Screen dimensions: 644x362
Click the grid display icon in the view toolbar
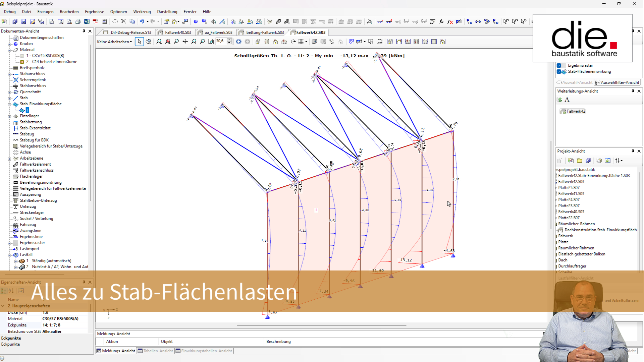click(x=301, y=42)
